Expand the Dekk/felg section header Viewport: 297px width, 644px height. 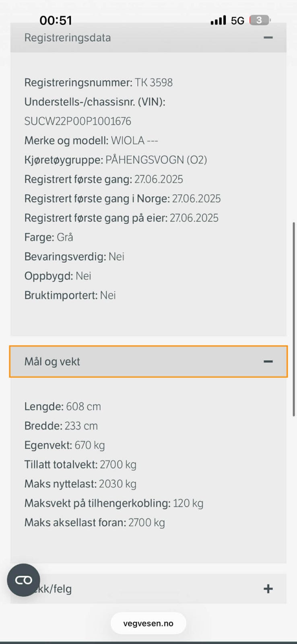click(148, 589)
